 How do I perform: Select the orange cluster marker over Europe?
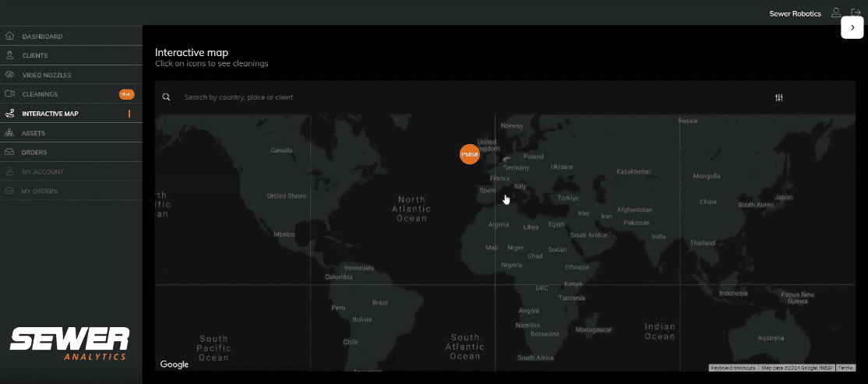[469, 154]
